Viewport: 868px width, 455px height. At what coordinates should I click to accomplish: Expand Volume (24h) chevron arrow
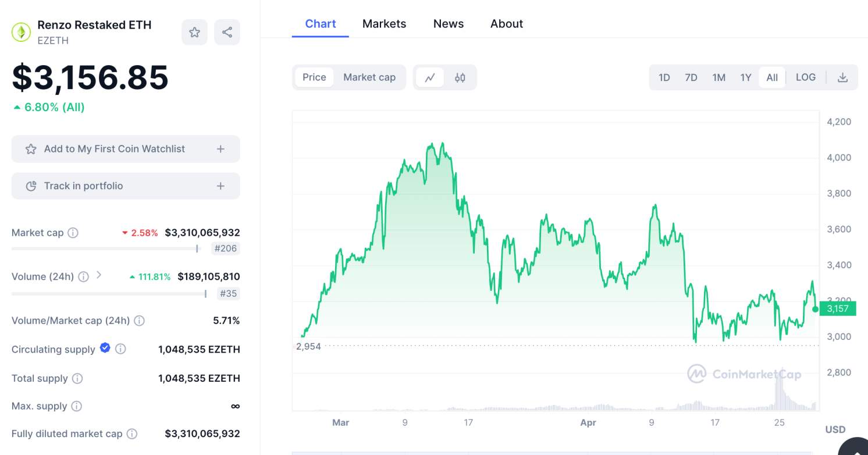click(99, 275)
